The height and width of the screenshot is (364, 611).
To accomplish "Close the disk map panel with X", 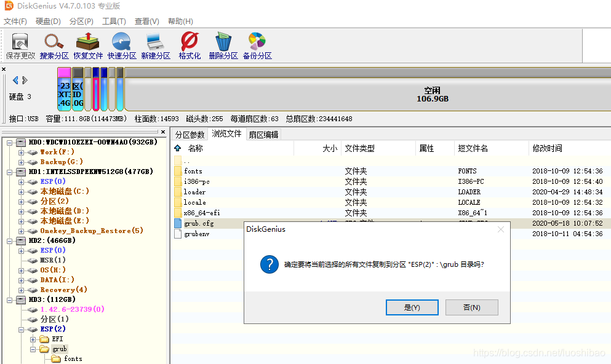I will click(4, 69).
